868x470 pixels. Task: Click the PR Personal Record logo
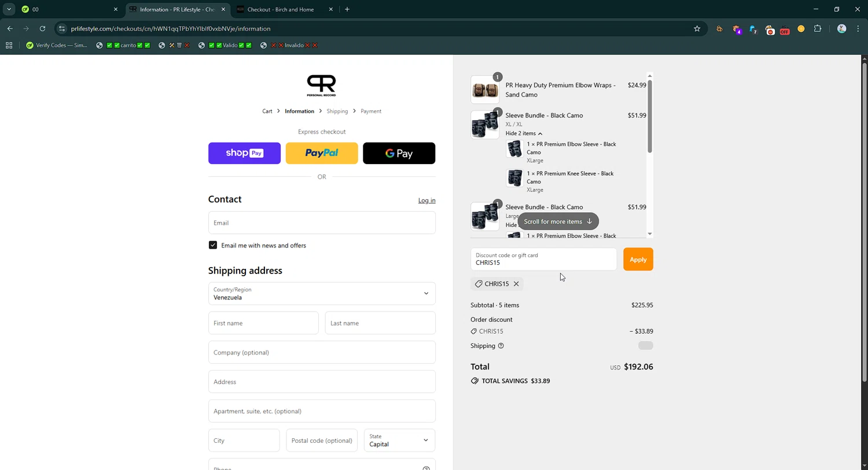click(x=321, y=86)
